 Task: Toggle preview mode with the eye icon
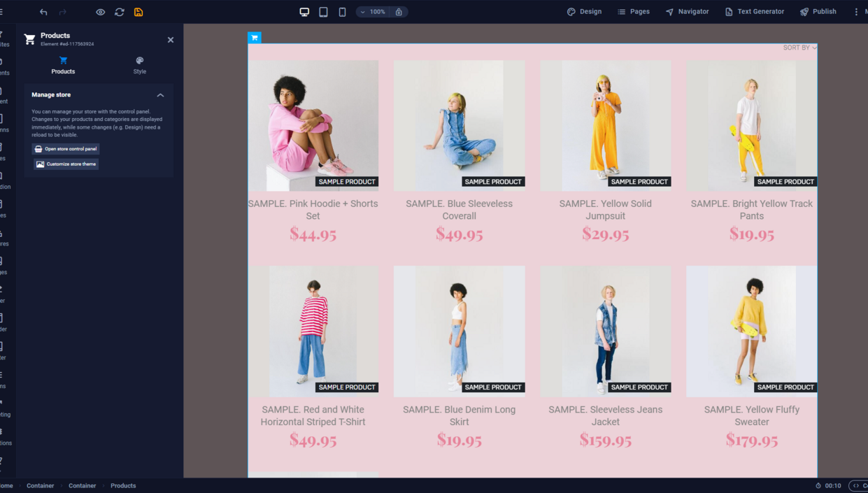(x=101, y=12)
